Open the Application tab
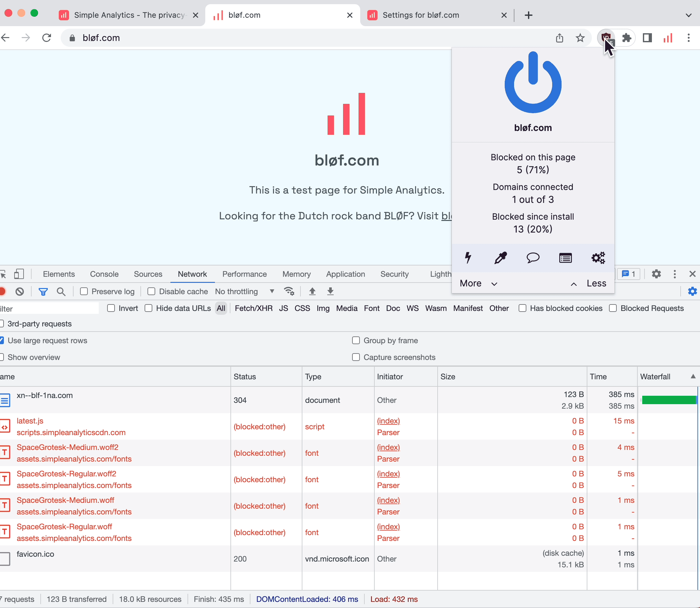 pyautogui.click(x=346, y=274)
